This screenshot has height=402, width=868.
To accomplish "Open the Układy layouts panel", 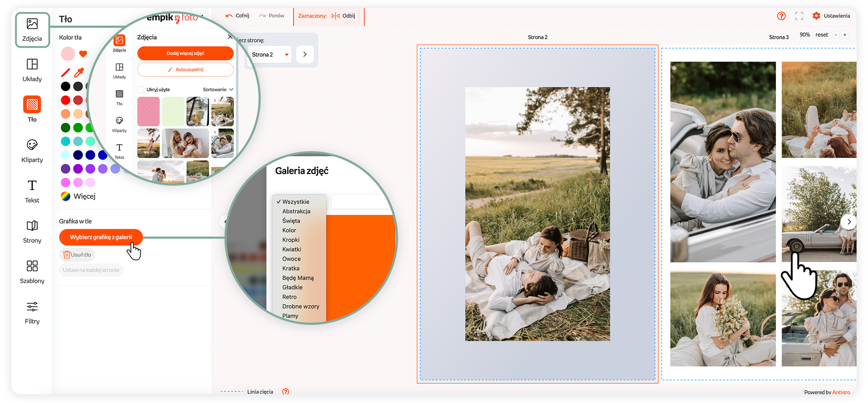I will (x=32, y=70).
